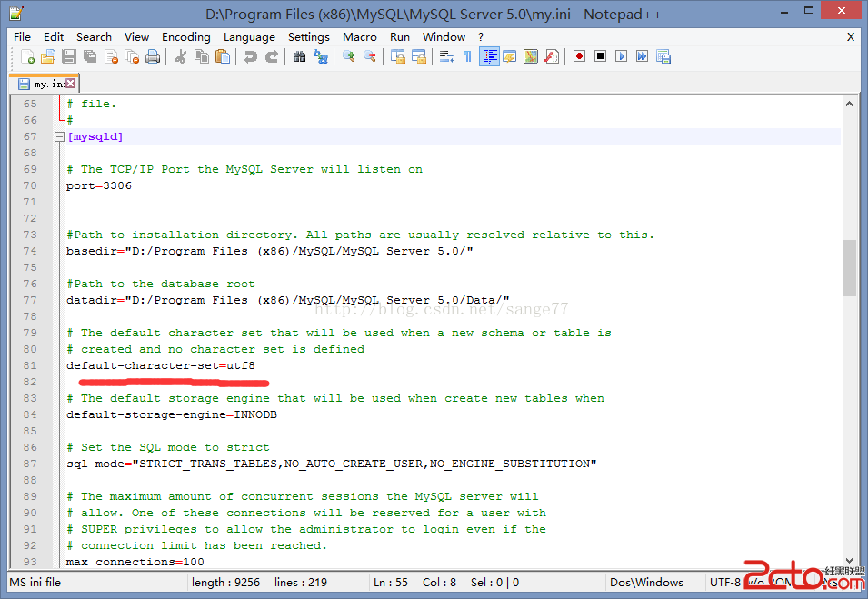Click the 'MS ini file' status entry
The width and height of the screenshot is (868, 599).
(35, 583)
